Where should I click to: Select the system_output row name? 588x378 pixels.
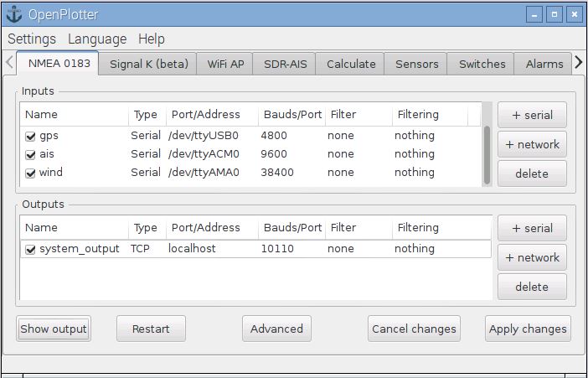(79, 249)
